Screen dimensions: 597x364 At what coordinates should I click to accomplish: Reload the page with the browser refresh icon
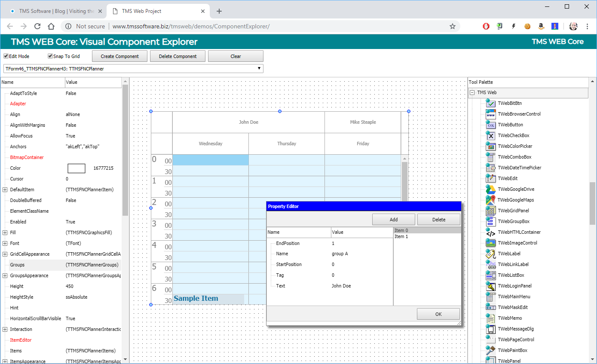coord(37,26)
